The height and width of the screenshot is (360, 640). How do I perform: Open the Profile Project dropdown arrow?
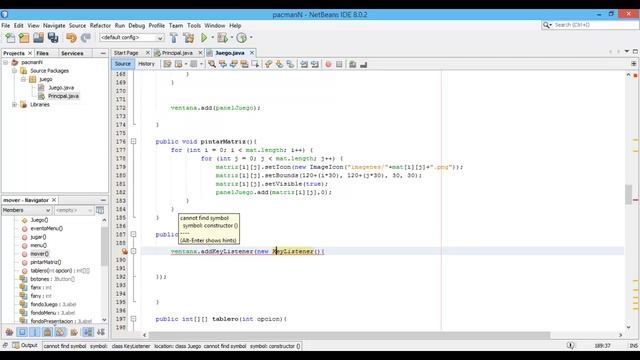(251, 38)
